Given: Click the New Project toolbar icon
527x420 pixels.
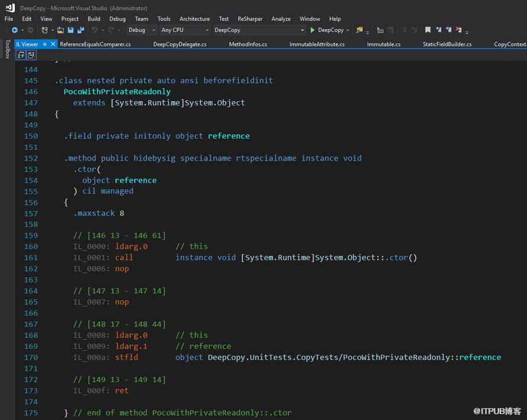Looking at the screenshot, I should coord(44,30).
